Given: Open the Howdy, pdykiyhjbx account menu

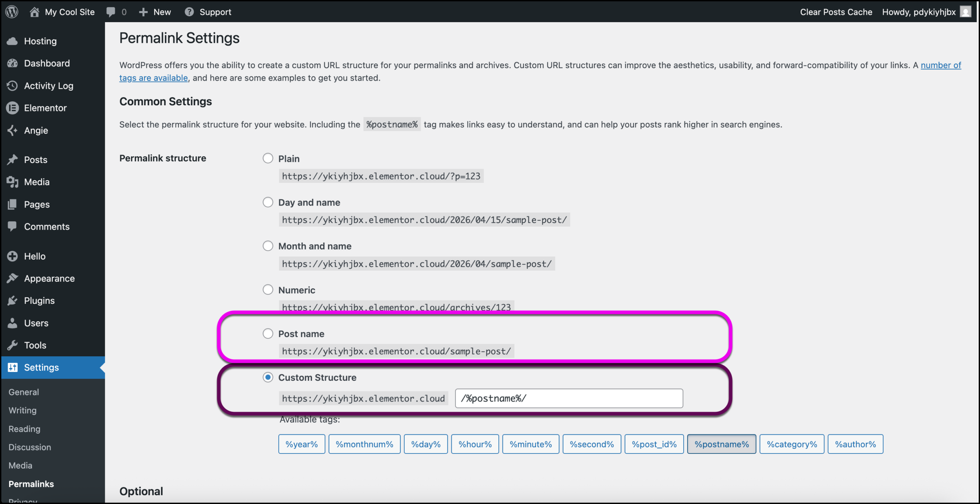Looking at the screenshot, I should coord(919,12).
